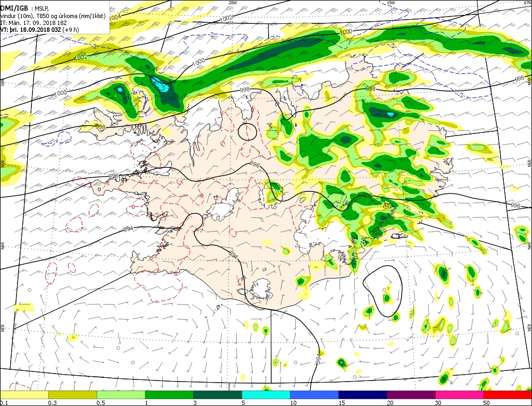This screenshot has width=532, height=406.
Task: Click the olive 0.3–0.5 legend swatch
Action: (x=72, y=395)
